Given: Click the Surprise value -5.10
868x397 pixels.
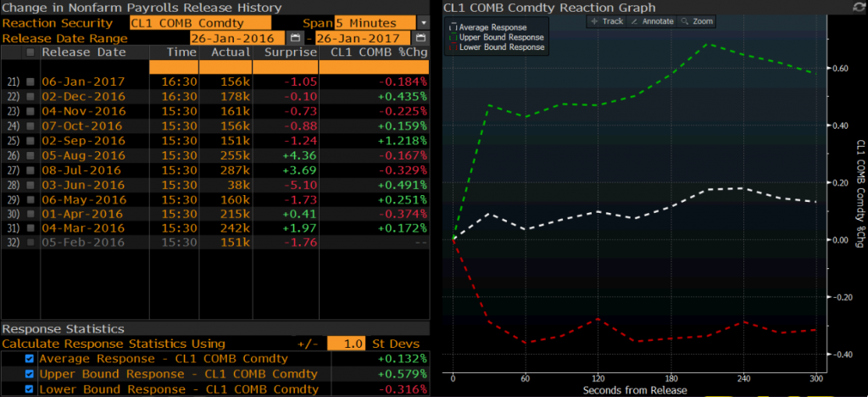Looking at the screenshot, I should (301, 184).
